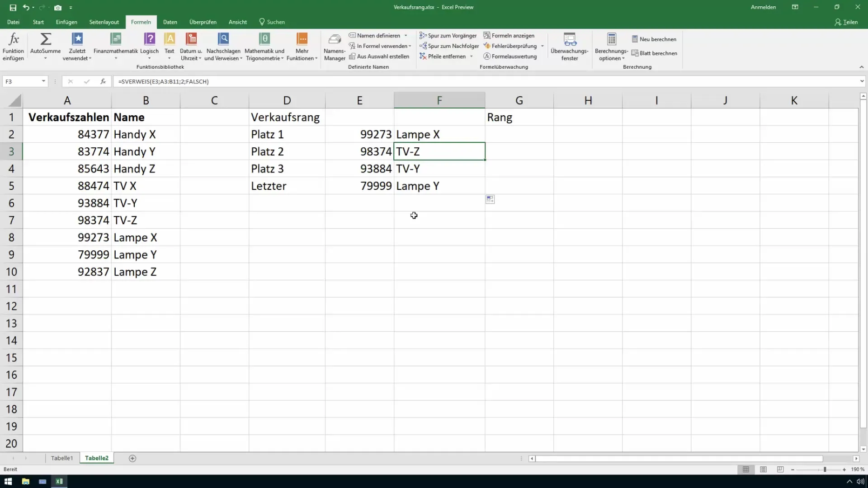The height and width of the screenshot is (488, 868).
Task: Open Logisch function library
Action: pyautogui.click(x=149, y=46)
